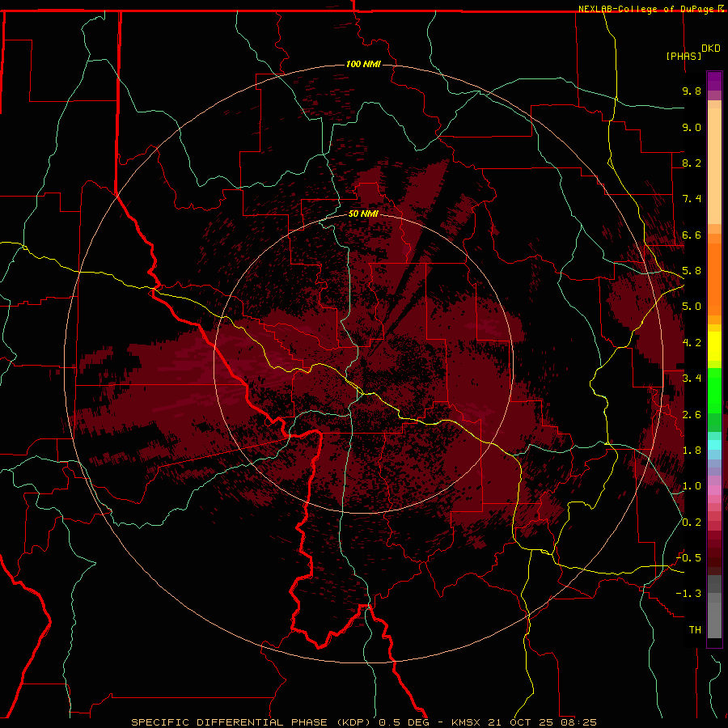Click the 5.8 scale value
The image size is (728, 728).
click(692, 271)
